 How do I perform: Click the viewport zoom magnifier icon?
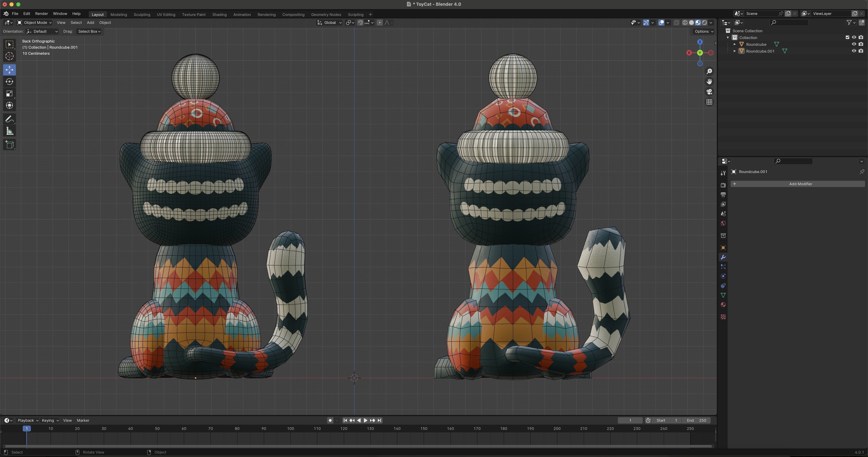pyautogui.click(x=709, y=71)
